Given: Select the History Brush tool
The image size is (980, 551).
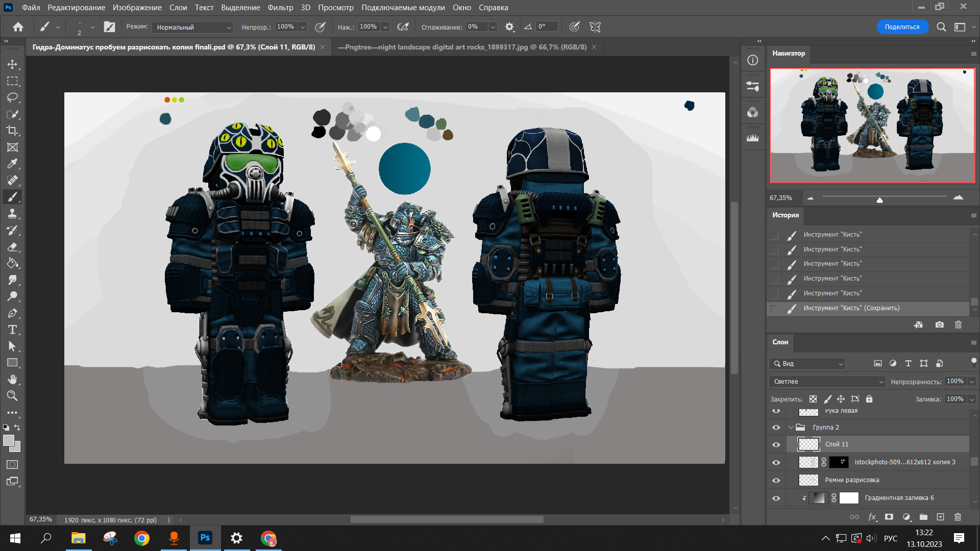Looking at the screenshot, I should pos(12,230).
